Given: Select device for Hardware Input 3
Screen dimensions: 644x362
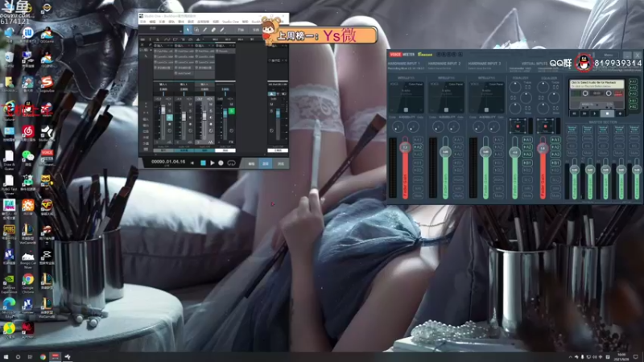Looking at the screenshot, I should (479, 68).
